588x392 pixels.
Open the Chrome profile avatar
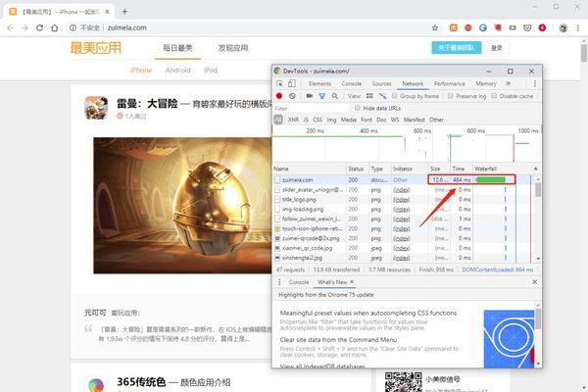point(563,27)
